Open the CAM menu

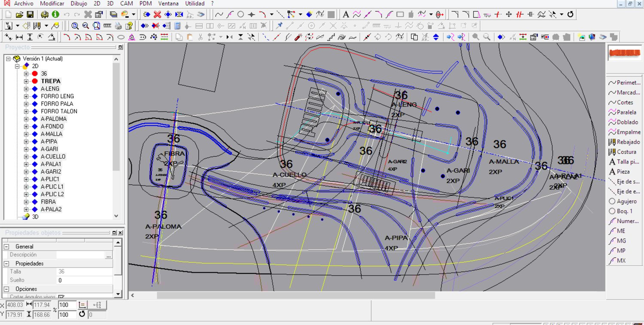126,3
